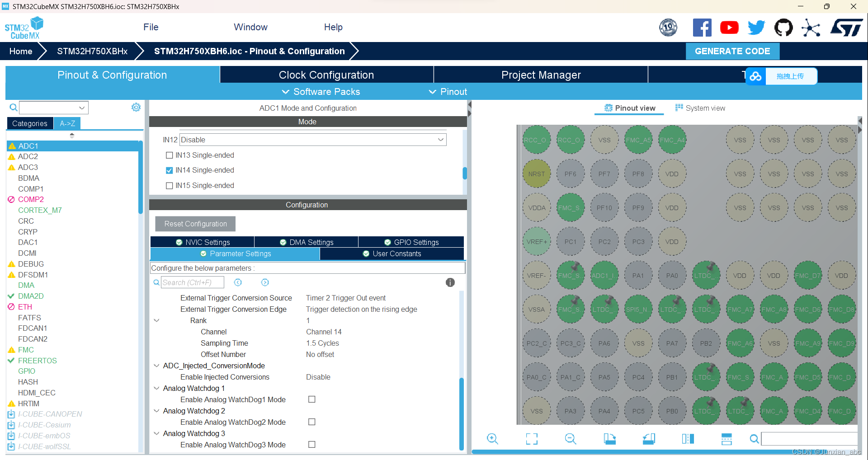Click the ST community network icon
This screenshot has height=460, width=868.
pyautogui.click(x=811, y=28)
